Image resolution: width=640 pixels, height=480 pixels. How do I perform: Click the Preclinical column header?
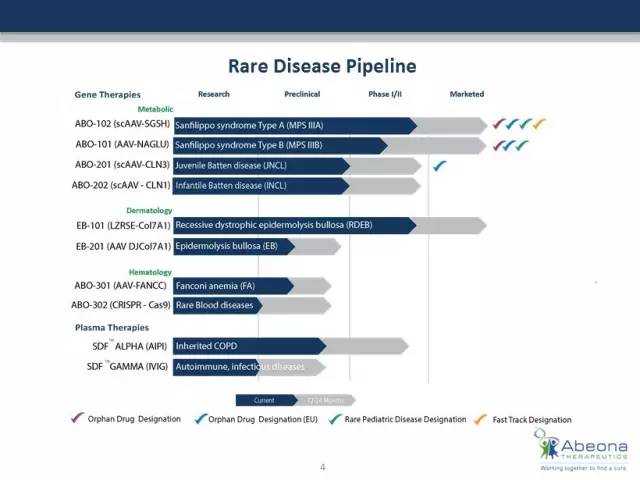(302, 94)
